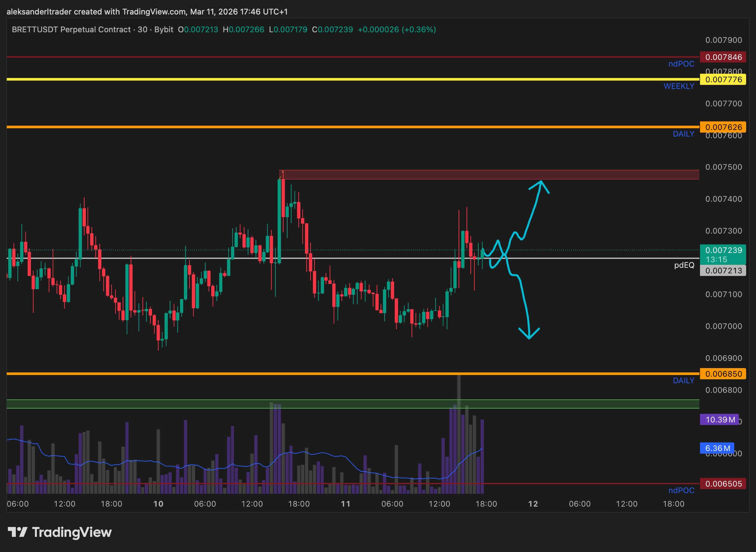Click the WEEKLY level text label

[x=678, y=86]
